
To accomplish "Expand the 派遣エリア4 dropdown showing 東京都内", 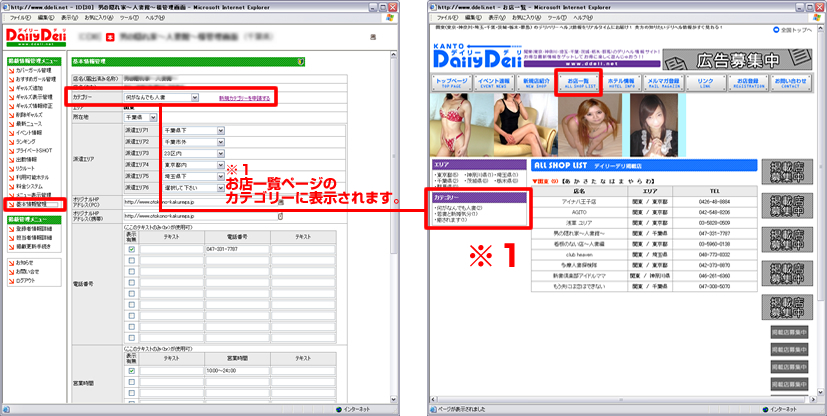I will (x=194, y=165).
